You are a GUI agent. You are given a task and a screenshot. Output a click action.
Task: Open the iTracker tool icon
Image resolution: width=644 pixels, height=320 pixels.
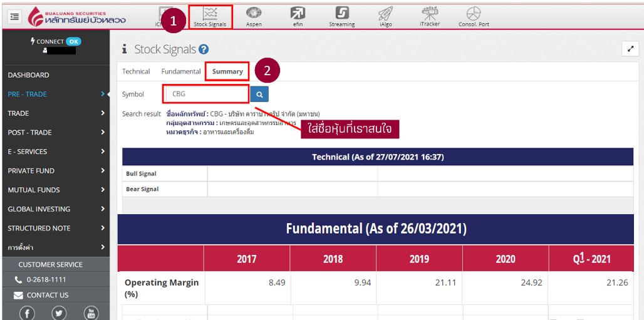pyautogui.click(x=430, y=16)
